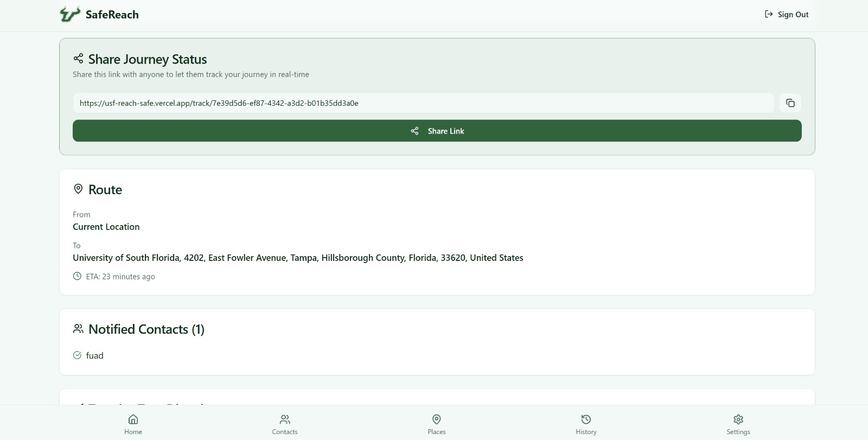
Task: Click the tracking URL field
Action: click(x=423, y=103)
